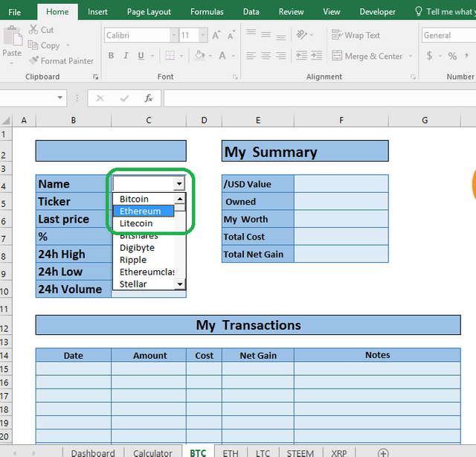Center text horizontally

click(266, 56)
